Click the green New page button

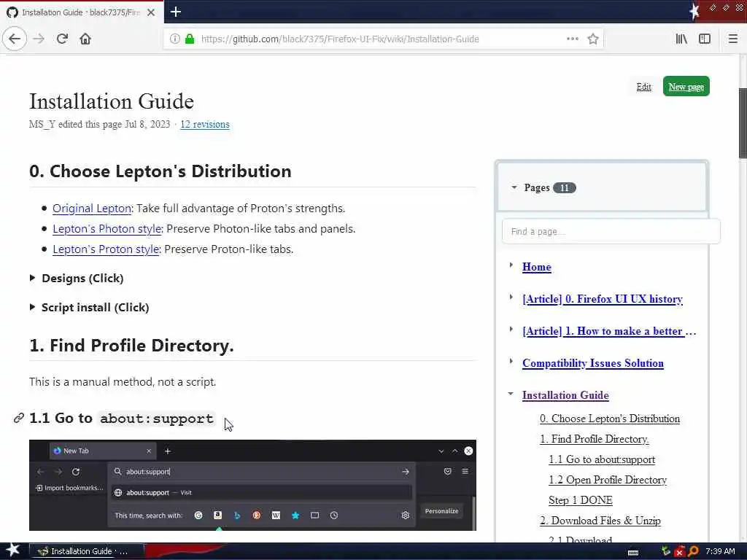click(686, 86)
